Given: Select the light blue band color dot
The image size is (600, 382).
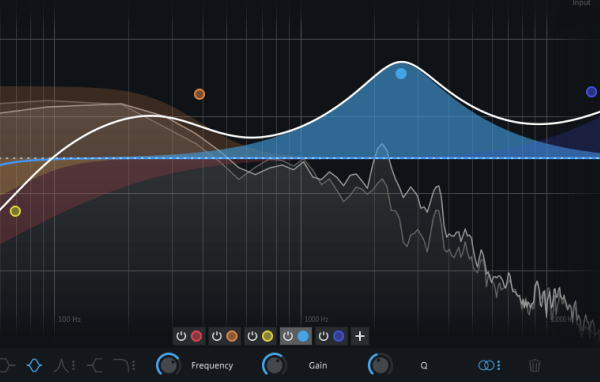Looking at the screenshot, I should tap(303, 336).
